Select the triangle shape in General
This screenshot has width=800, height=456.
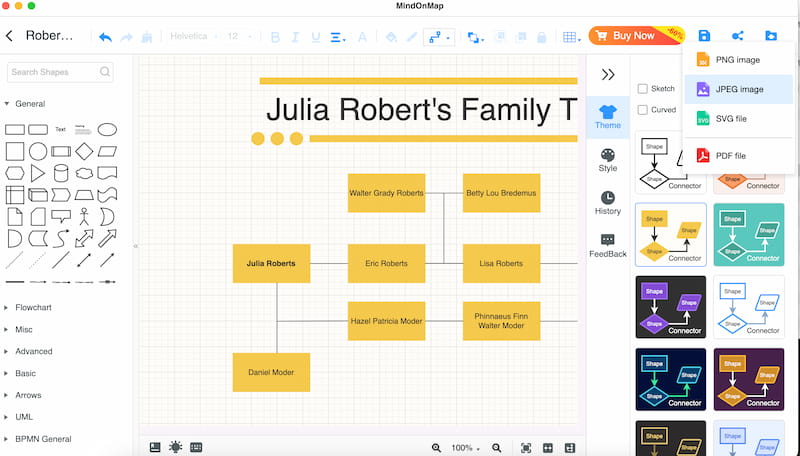(37, 173)
